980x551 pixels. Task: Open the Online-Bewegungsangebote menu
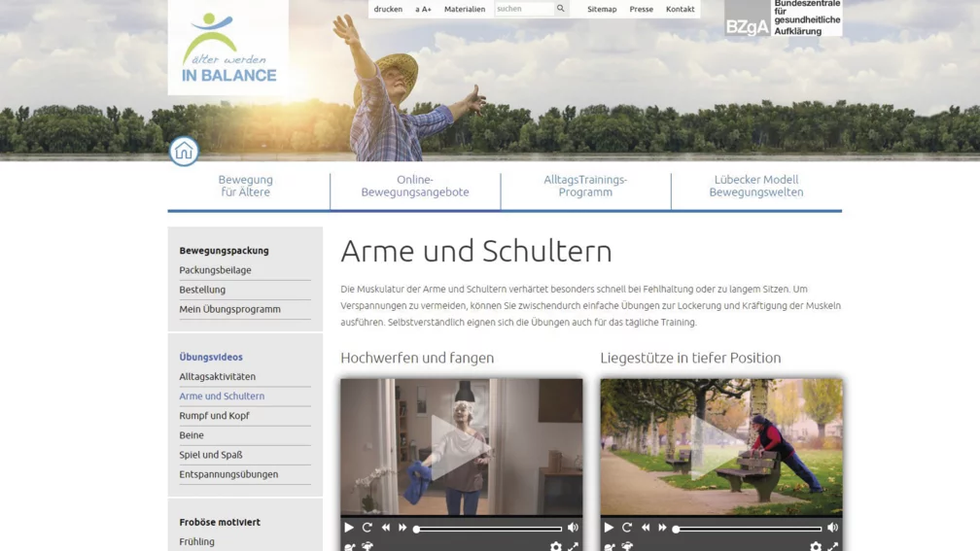(x=415, y=187)
